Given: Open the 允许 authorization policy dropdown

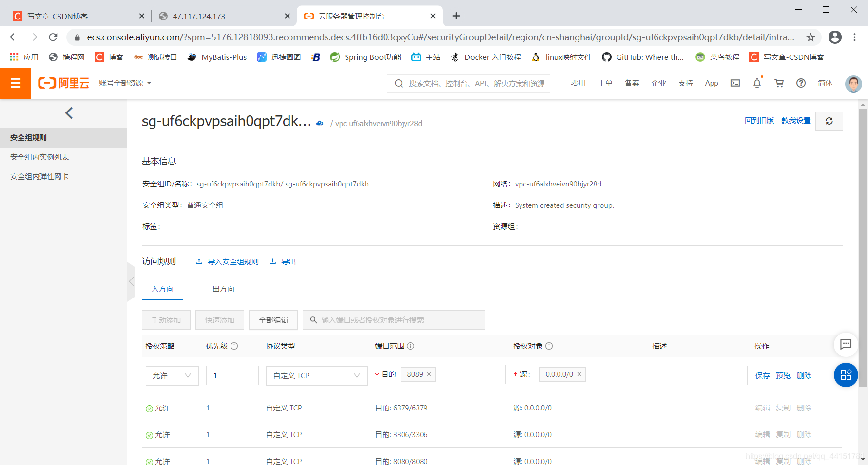Looking at the screenshot, I should pos(172,375).
